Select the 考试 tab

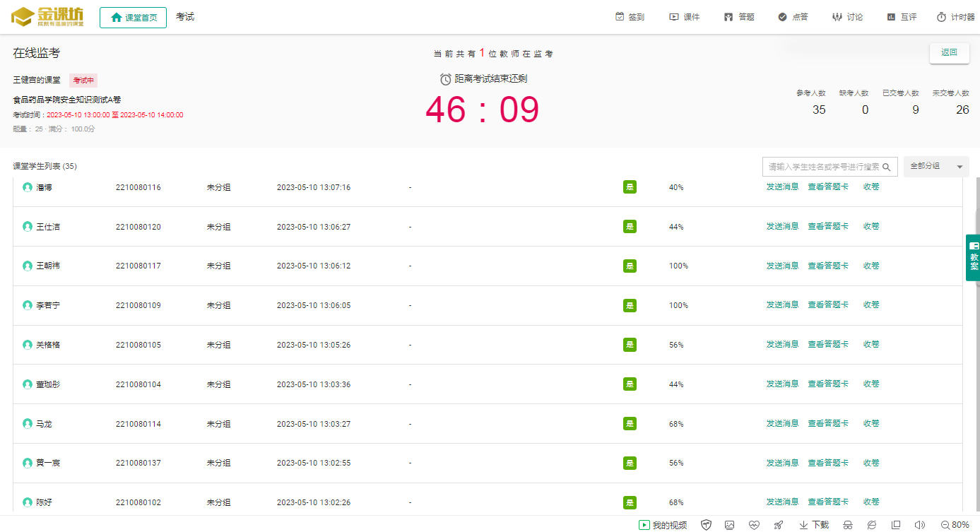coord(185,17)
